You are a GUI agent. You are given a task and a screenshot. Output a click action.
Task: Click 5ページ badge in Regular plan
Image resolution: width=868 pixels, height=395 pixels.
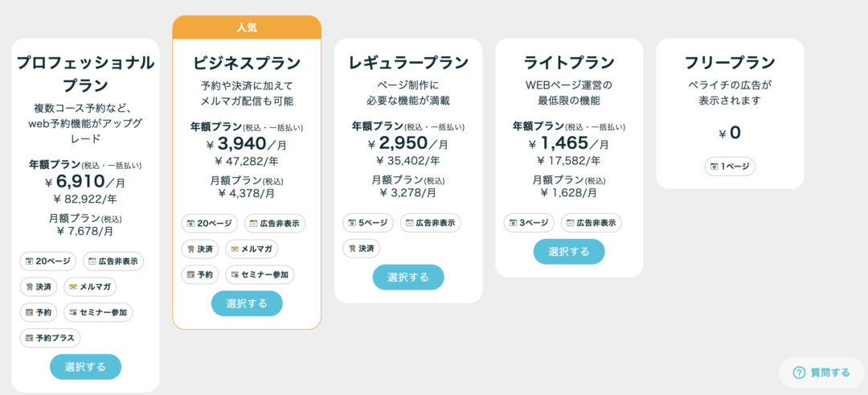[x=368, y=223]
